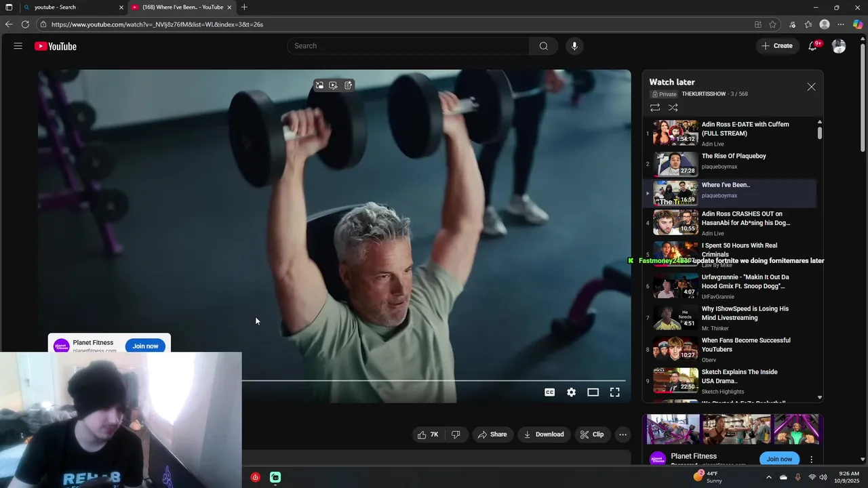
Task: Toggle shuffle playlist in Watch later
Action: point(673,108)
